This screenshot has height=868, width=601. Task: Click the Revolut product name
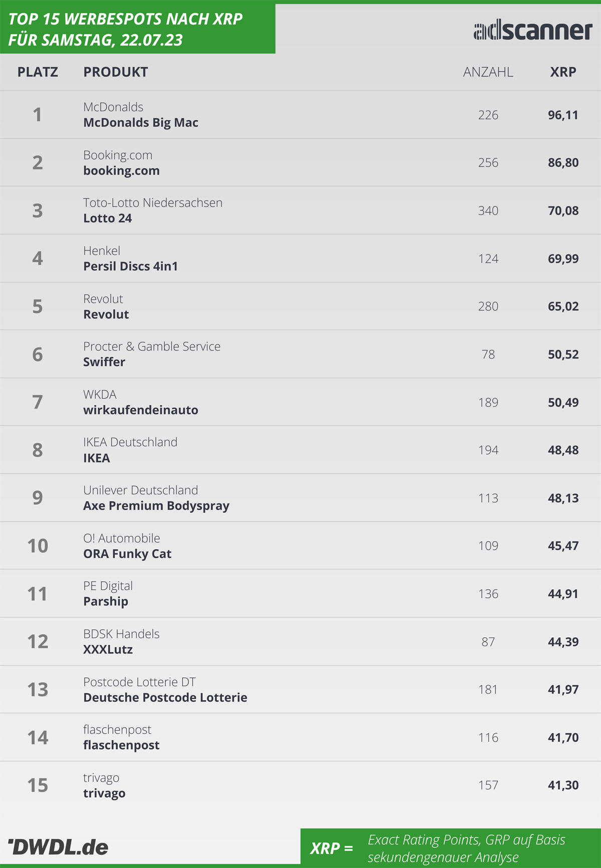(106, 315)
